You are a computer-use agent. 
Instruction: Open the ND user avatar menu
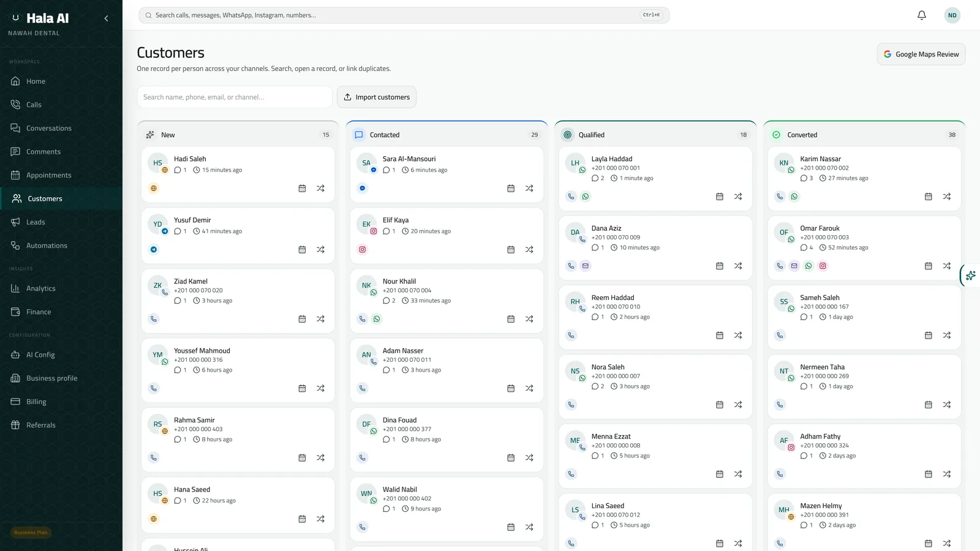pyautogui.click(x=952, y=15)
